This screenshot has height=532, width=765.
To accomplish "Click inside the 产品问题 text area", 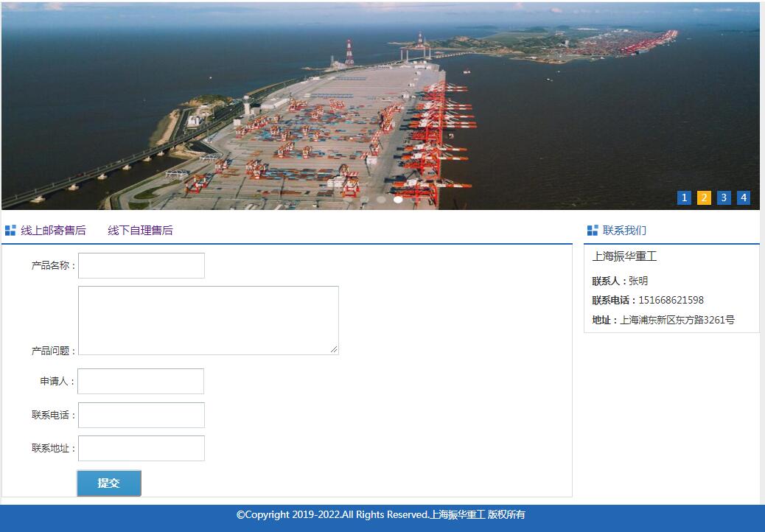I will pyautogui.click(x=209, y=321).
